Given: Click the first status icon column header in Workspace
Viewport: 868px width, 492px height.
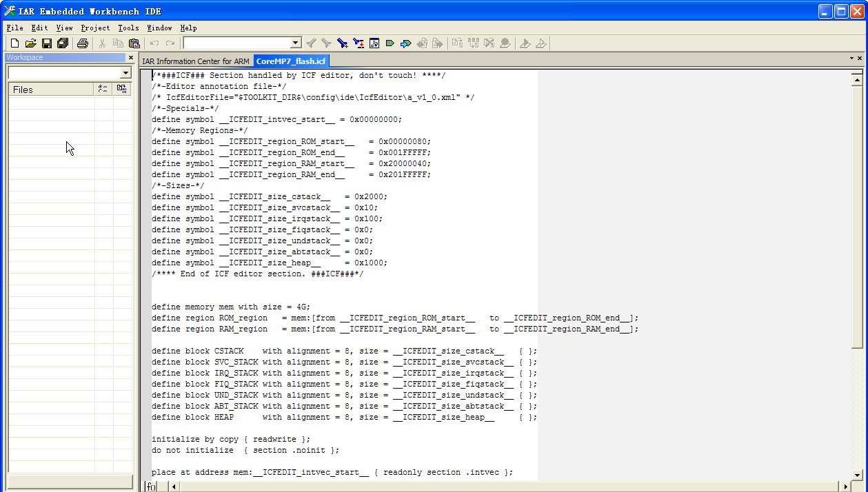Looking at the screenshot, I should point(103,89).
